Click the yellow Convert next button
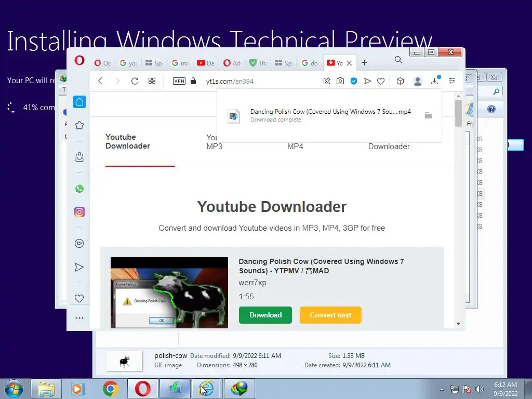 (x=330, y=315)
